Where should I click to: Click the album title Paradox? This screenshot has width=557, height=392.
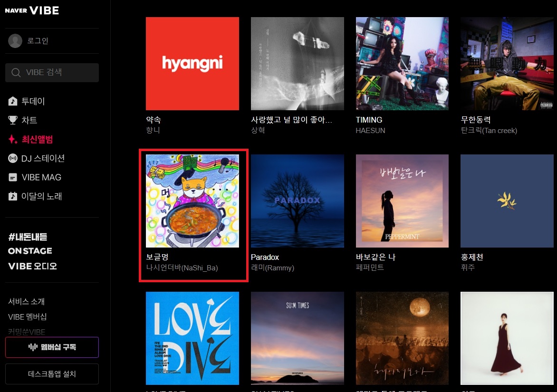point(265,257)
